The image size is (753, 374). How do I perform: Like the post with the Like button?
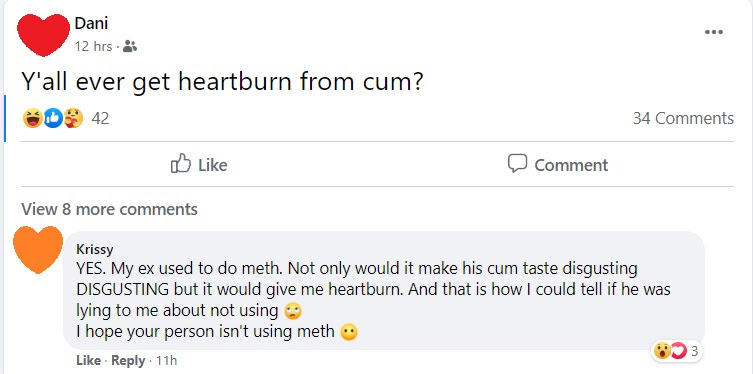coord(199,165)
